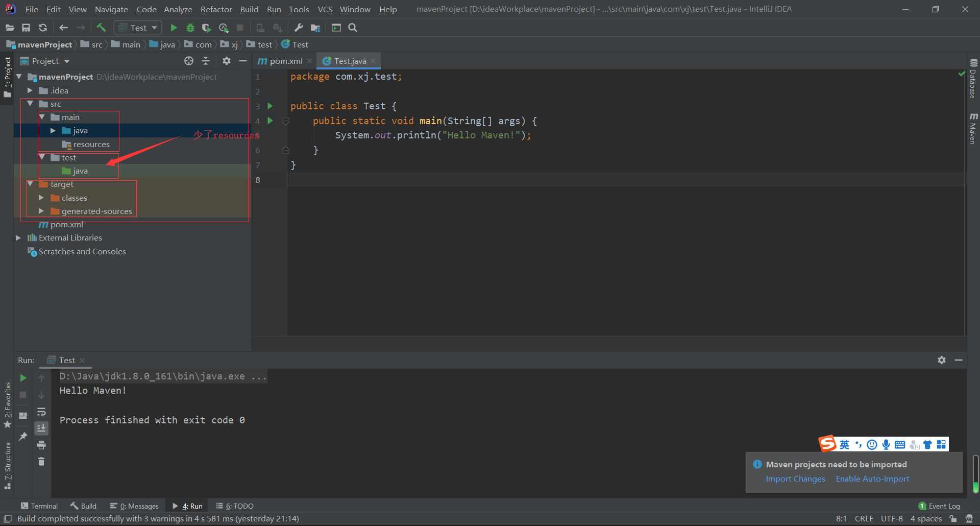Hide the Project panel with minus icon

[243, 61]
